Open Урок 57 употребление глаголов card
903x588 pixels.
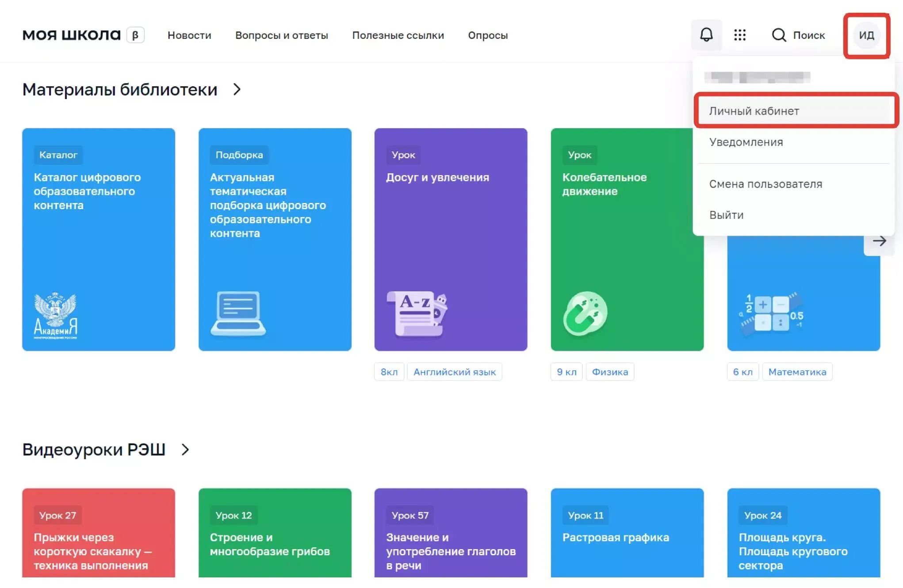click(451, 533)
